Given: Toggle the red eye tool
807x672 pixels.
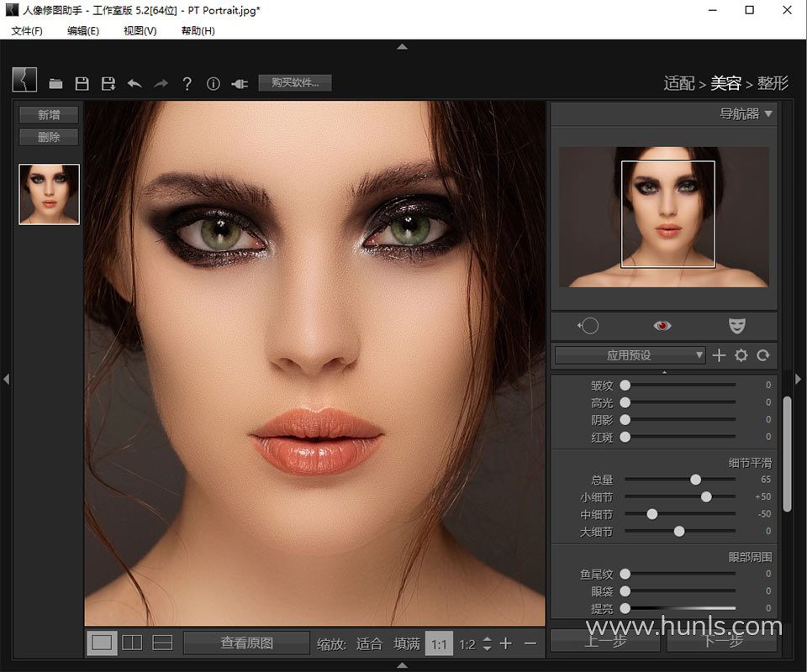Looking at the screenshot, I should (x=663, y=325).
